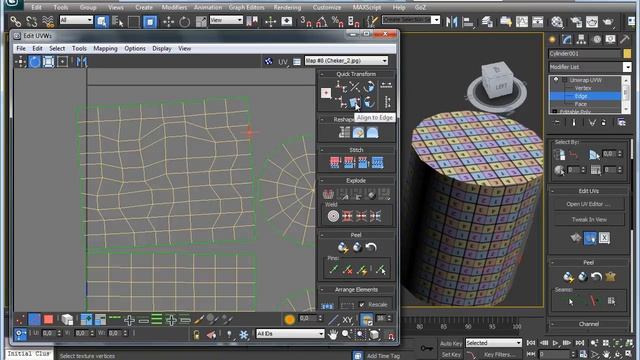Image resolution: width=640 pixels, height=360 pixels.
Task: Select Vertex sub-object mode in the UV editor
Action: [20, 320]
